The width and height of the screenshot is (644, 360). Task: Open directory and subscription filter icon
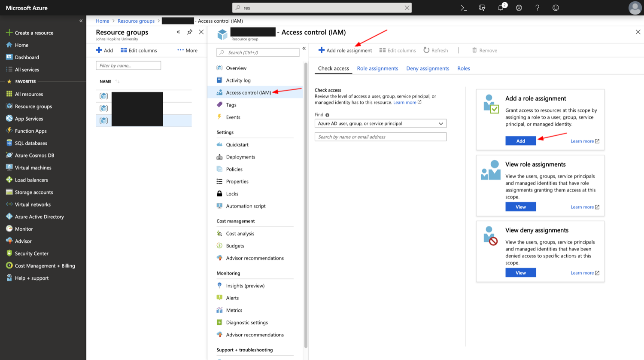pyautogui.click(x=482, y=8)
